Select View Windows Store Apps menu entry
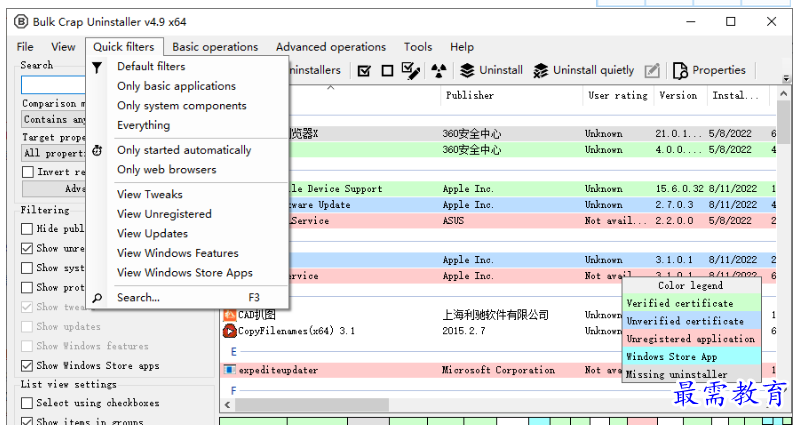The width and height of the screenshot is (795, 425). tap(184, 273)
